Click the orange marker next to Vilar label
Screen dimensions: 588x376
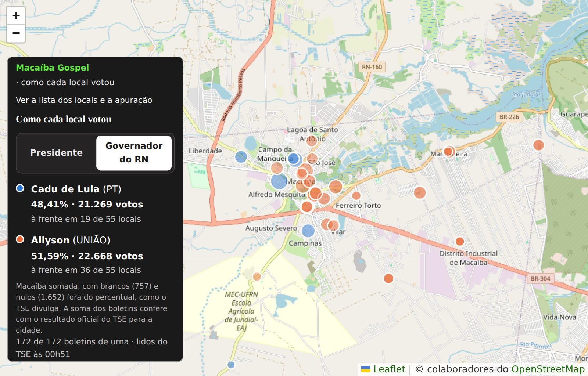(333, 225)
